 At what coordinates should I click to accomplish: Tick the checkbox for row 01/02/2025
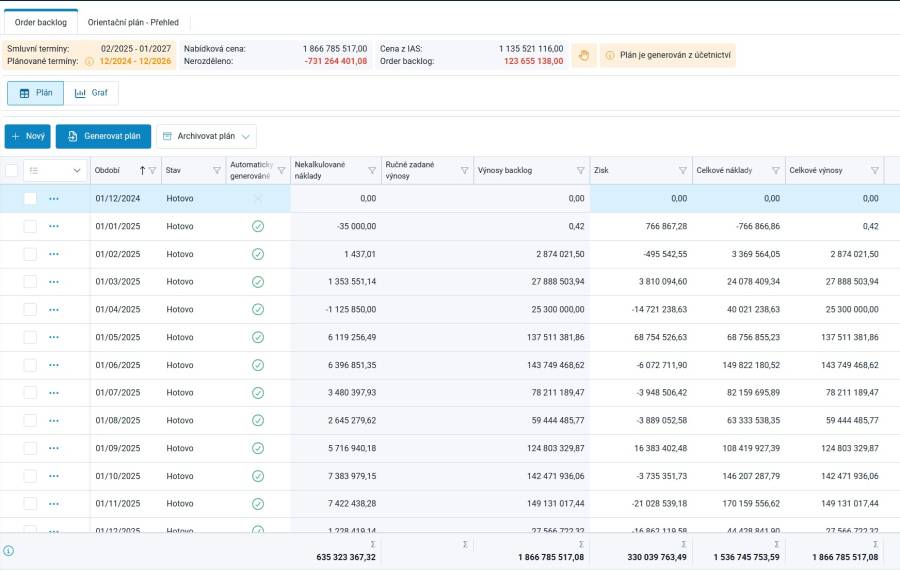[30, 254]
